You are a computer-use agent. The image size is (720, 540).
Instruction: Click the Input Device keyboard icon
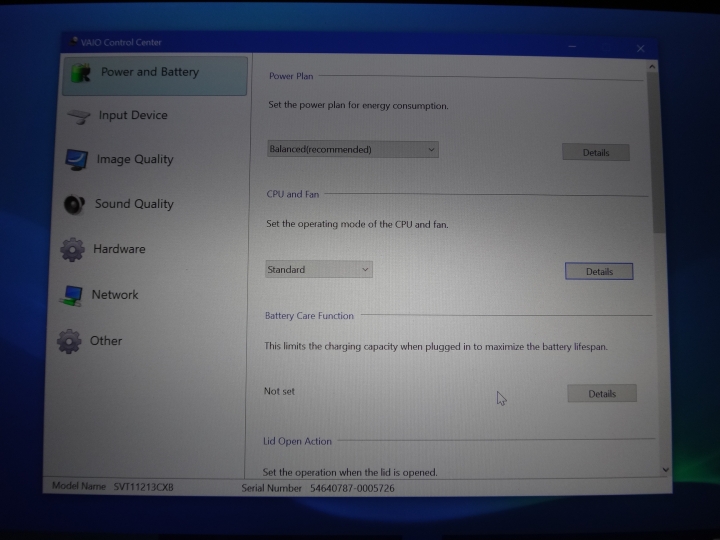pos(79,116)
